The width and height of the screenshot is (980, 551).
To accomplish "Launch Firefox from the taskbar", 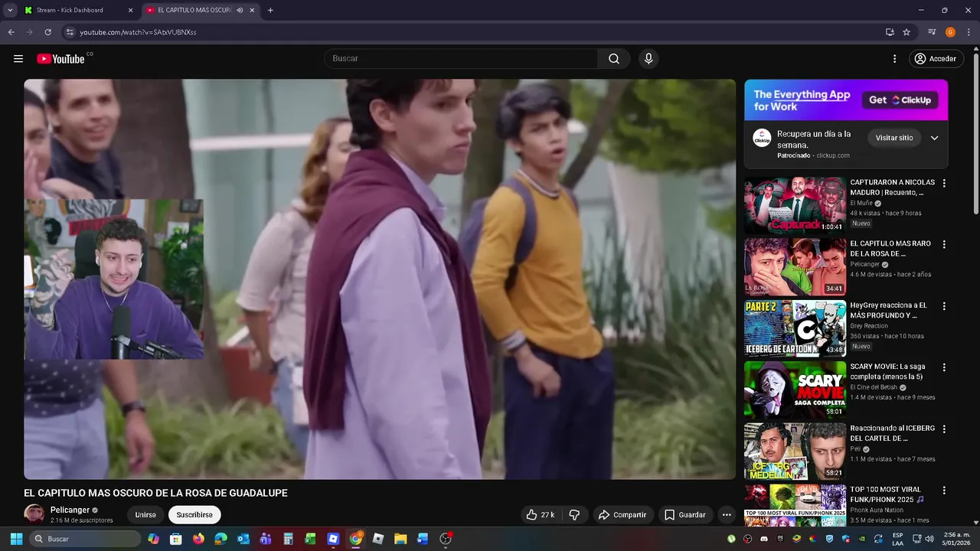I will [x=198, y=539].
